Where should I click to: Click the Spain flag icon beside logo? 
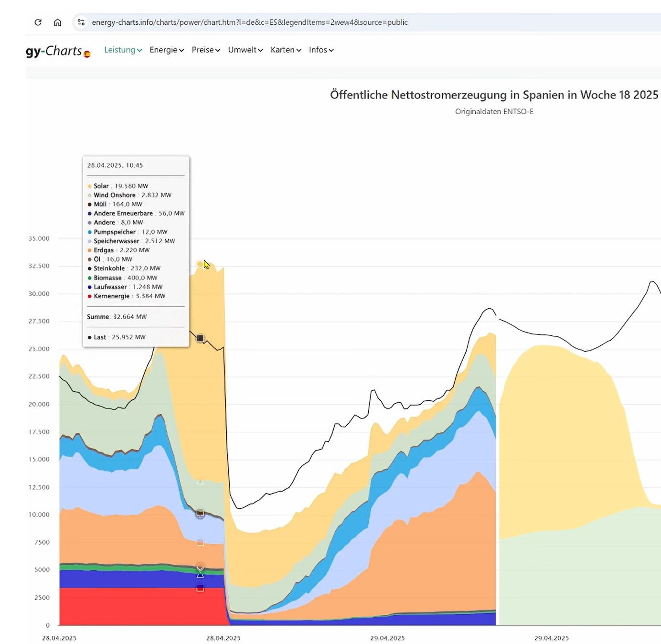click(x=87, y=54)
